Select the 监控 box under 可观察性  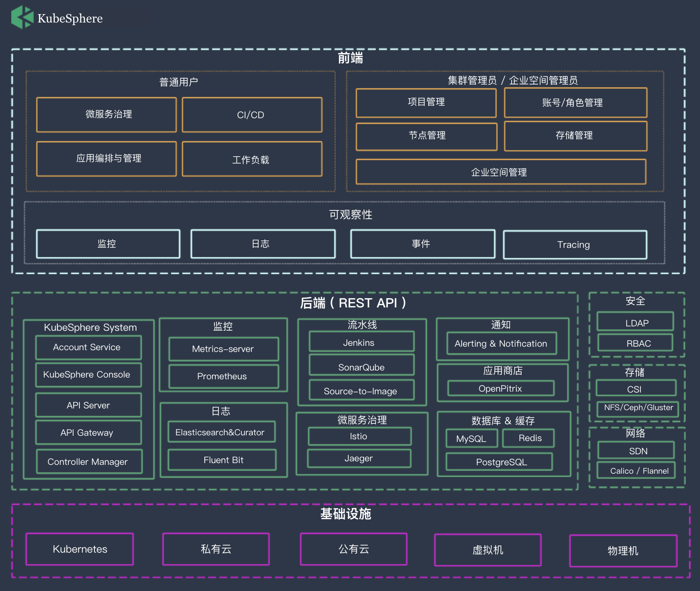click(x=108, y=244)
